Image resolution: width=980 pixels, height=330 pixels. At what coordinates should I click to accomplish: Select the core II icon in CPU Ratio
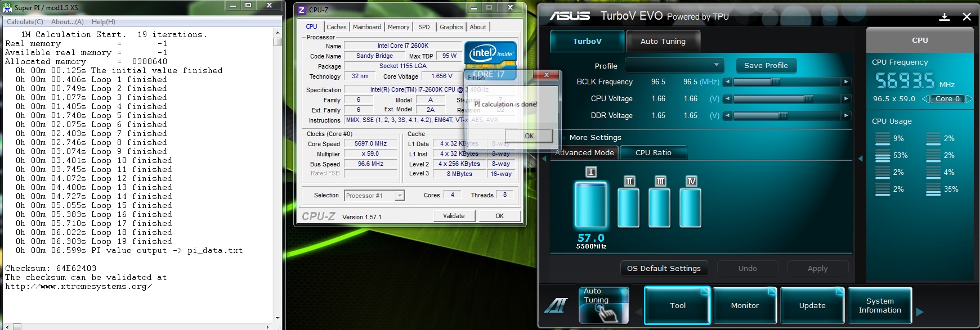point(629,181)
